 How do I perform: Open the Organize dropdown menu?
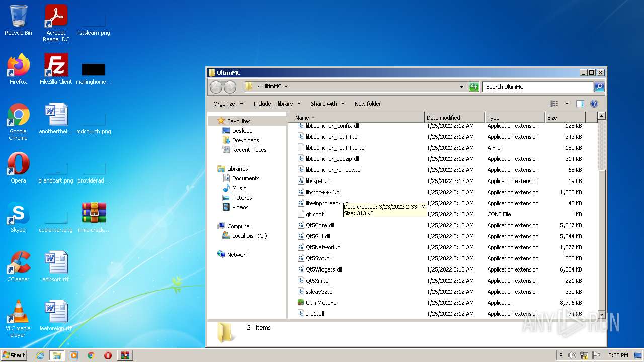[228, 104]
